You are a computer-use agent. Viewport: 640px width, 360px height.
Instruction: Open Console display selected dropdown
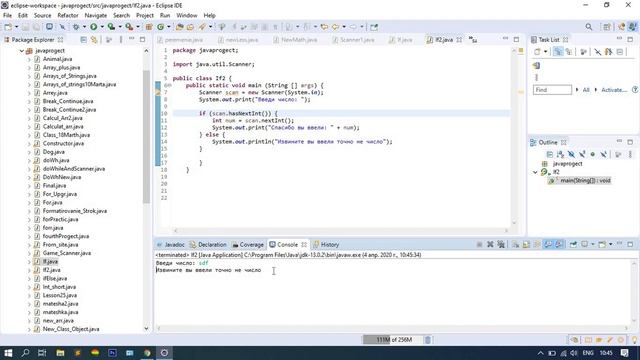(x=593, y=244)
